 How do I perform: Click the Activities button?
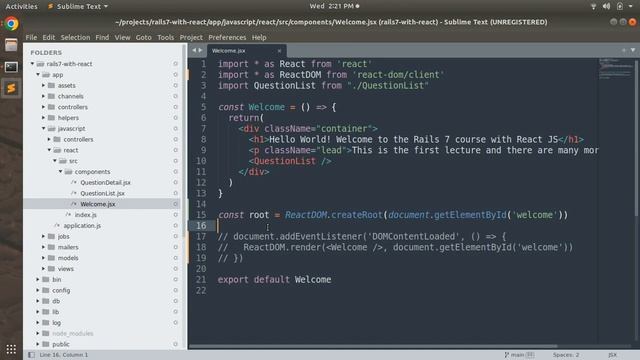tap(21, 6)
